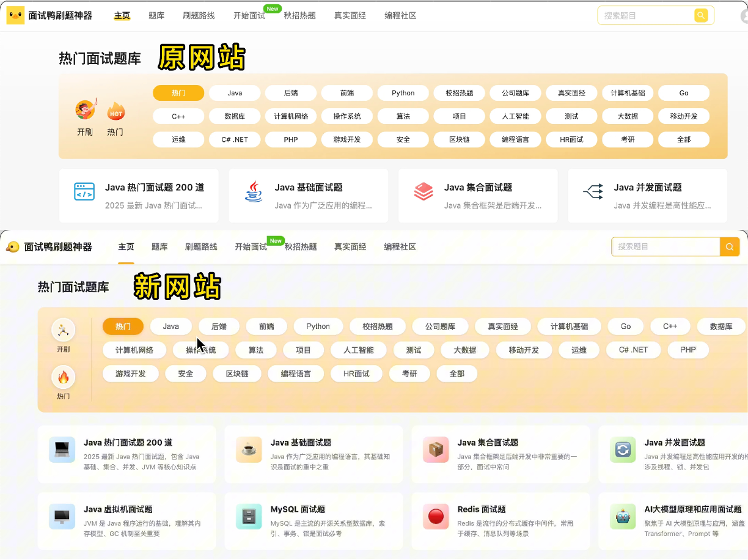748x560 pixels.
Task: Focus the 搜索题目 search box in the lower header
Action: click(665, 247)
